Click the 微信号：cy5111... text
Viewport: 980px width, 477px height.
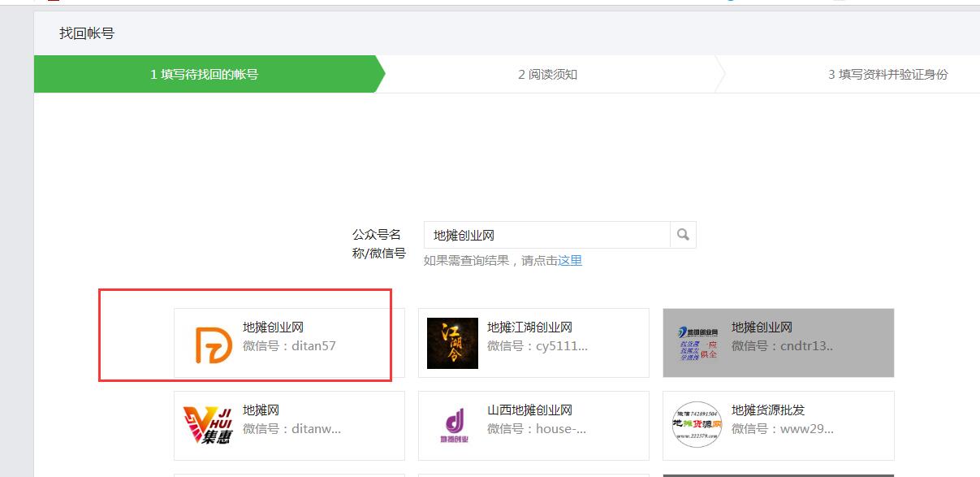[x=537, y=346]
